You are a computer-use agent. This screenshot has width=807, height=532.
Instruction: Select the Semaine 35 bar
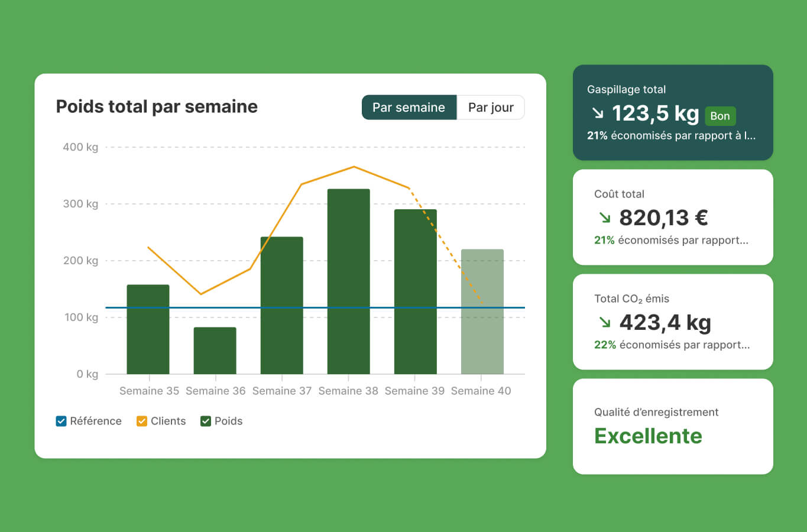pos(148,329)
